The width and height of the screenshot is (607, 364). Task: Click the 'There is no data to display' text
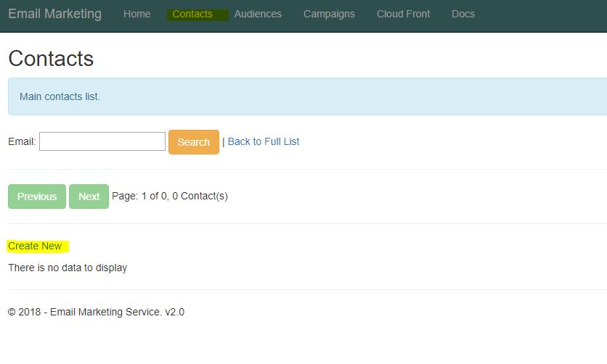point(68,268)
